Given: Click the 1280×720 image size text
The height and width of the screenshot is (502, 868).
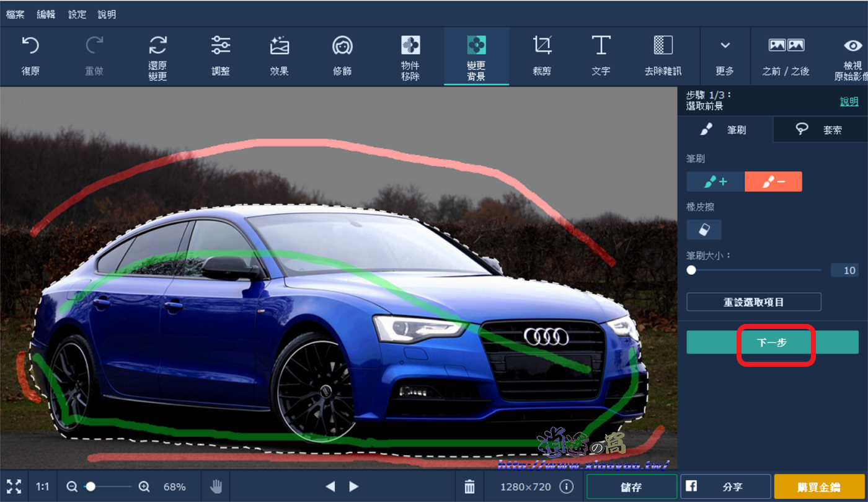Looking at the screenshot, I should (525, 487).
